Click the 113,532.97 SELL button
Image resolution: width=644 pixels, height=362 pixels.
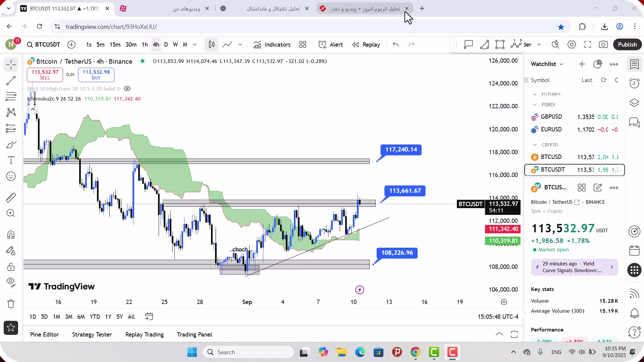pyautogui.click(x=45, y=75)
